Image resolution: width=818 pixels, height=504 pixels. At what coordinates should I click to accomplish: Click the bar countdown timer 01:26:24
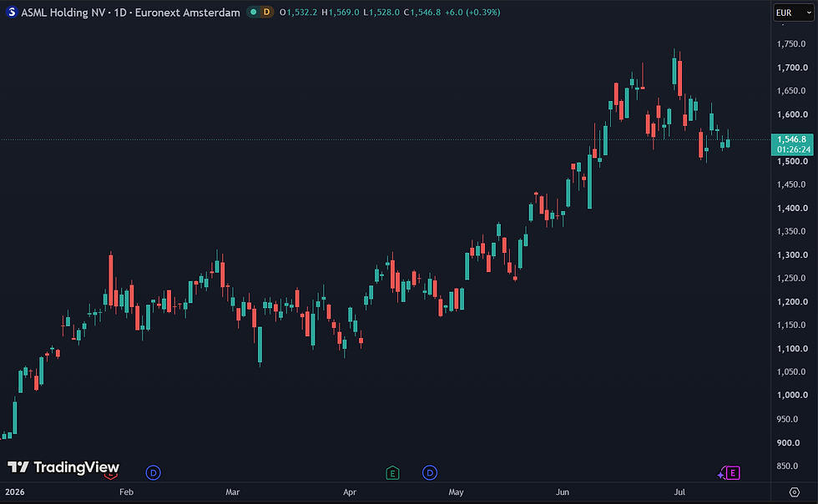pyautogui.click(x=792, y=149)
